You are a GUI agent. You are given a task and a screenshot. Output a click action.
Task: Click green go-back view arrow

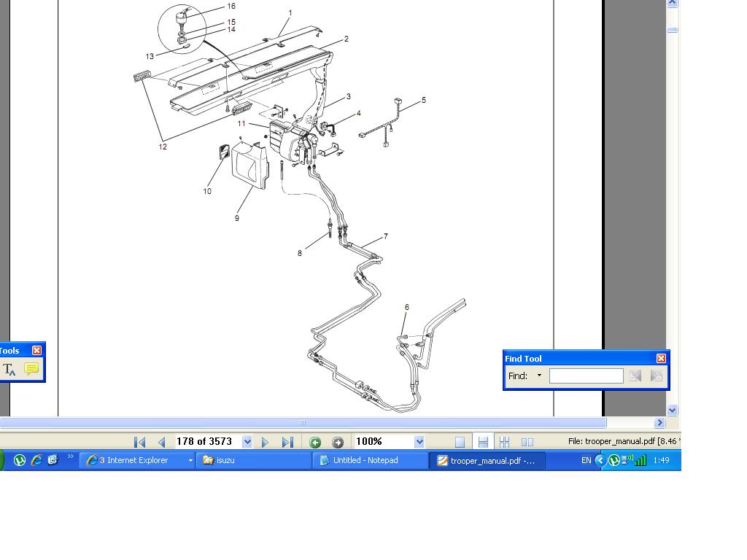click(315, 442)
